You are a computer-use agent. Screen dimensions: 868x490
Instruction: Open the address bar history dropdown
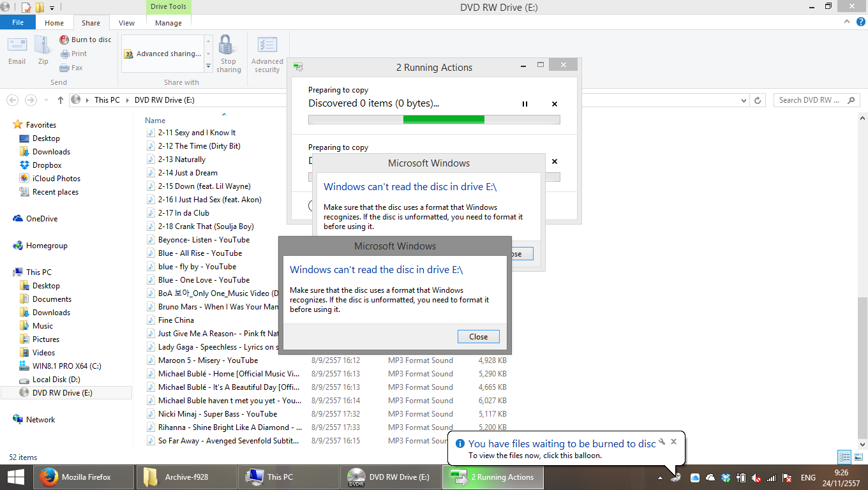click(x=744, y=100)
